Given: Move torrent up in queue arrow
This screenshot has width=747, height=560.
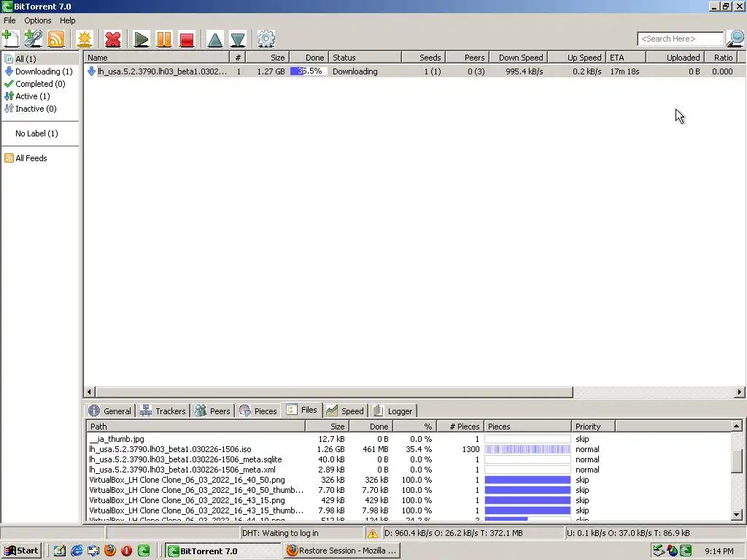Looking at the screenshot, I should [x=215, y=39].
